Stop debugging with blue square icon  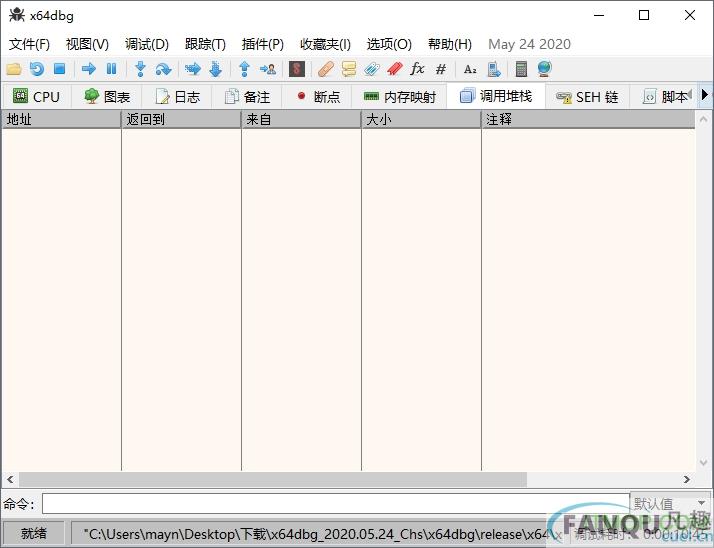click(x=60, y=69)
